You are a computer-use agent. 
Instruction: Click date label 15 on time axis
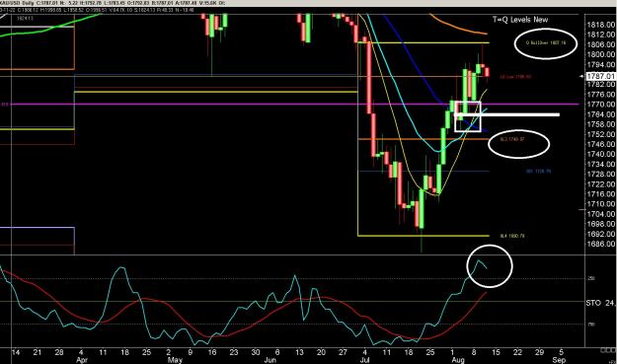click(x=496, y=352)
